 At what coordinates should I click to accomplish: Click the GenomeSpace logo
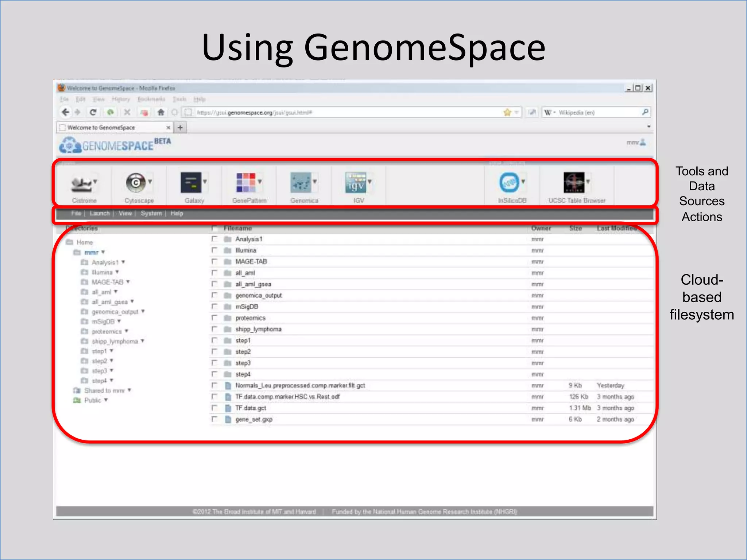pyautogui.click(x=115, y=145)
